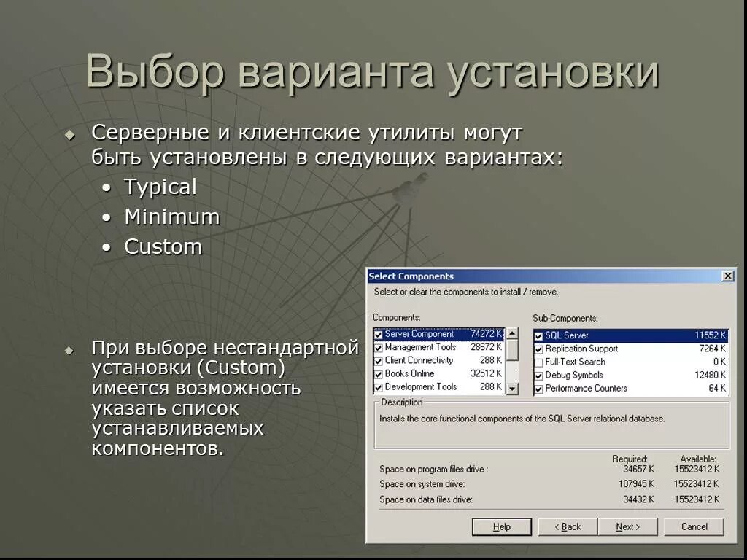Screen dimensions: 747x560
Task: Toggle the Development Tools checkbox
Action: (379, 388)
